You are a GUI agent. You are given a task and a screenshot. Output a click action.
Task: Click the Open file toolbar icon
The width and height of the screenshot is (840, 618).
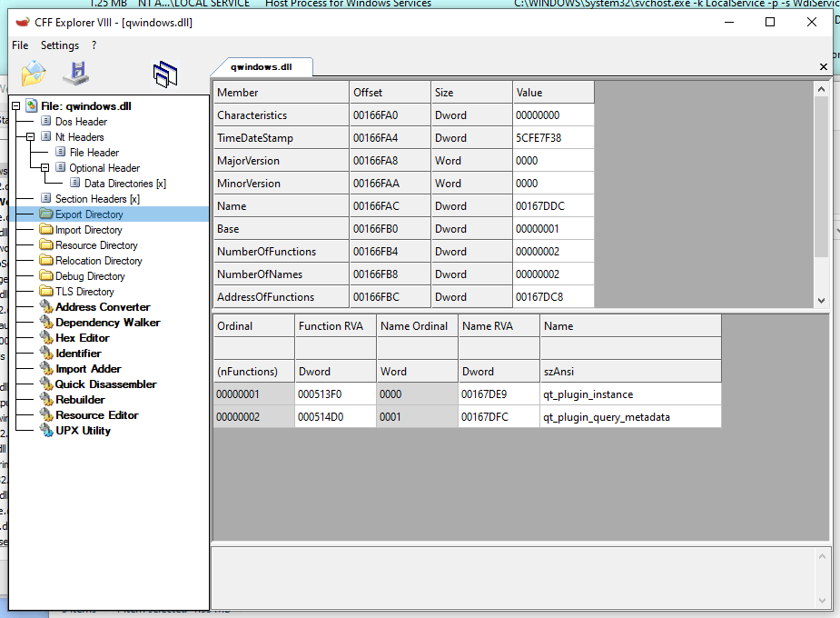point(34,75)
